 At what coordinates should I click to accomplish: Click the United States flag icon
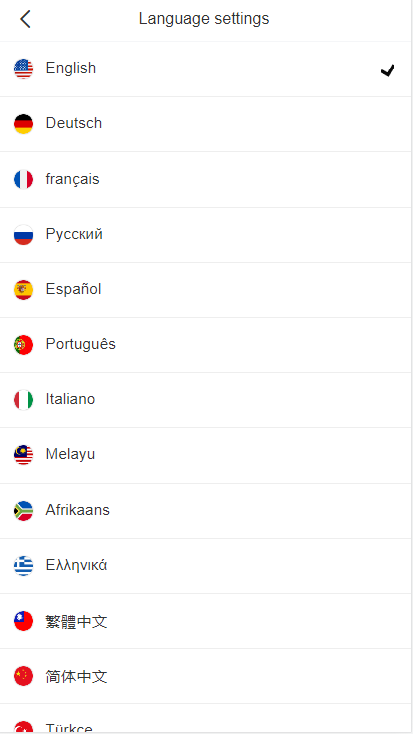(x=23, y=69)
